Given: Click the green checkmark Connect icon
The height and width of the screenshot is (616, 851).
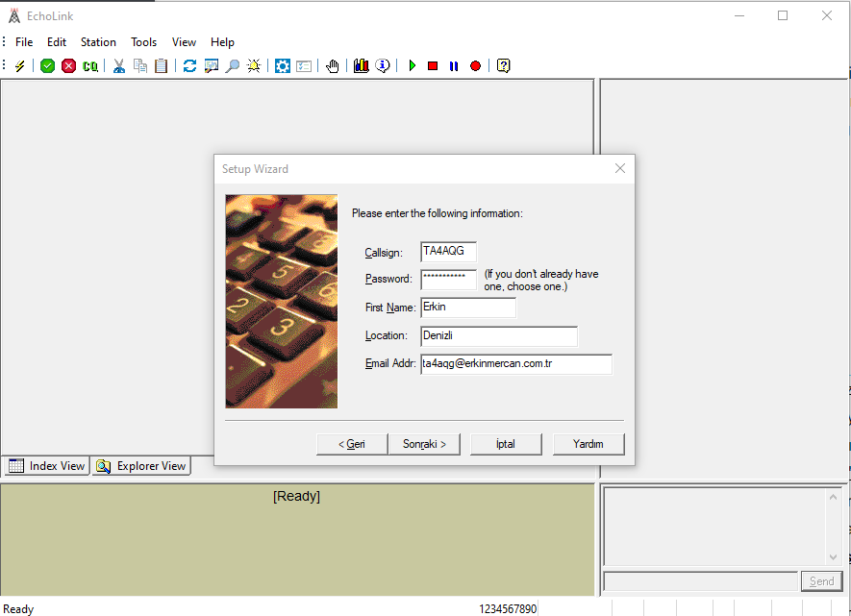Looking at the screenshot, I should [x=47, y=66].
